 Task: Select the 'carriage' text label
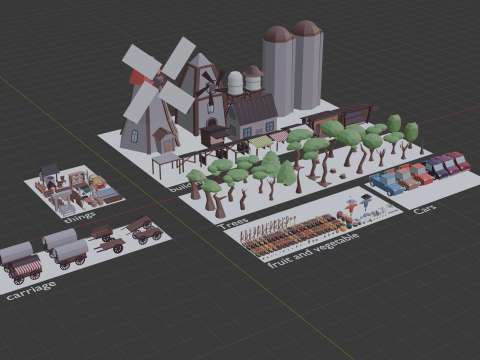(x=32, y=291)
